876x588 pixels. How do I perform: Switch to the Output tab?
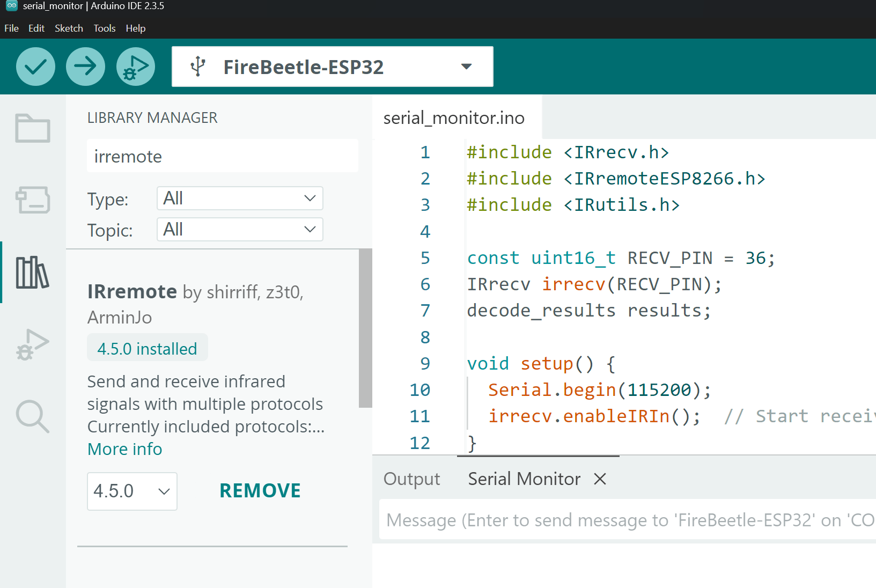click(411, 479)
